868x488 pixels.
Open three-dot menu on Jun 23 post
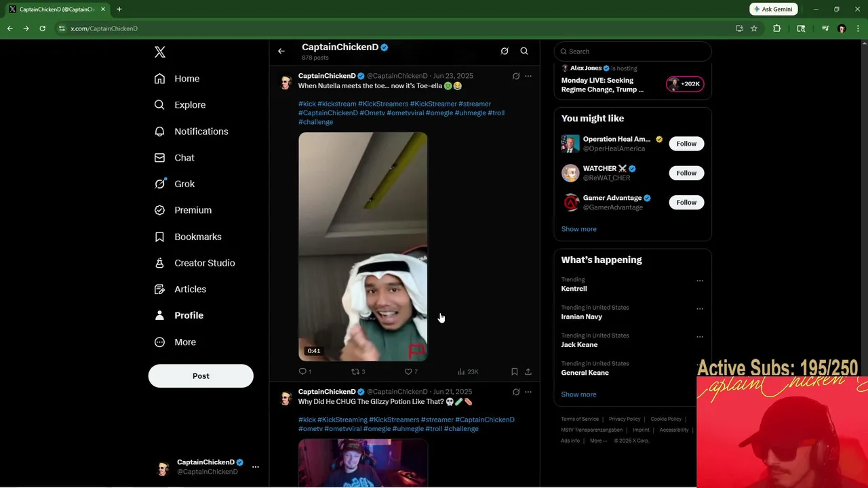[x=528, y=76]
